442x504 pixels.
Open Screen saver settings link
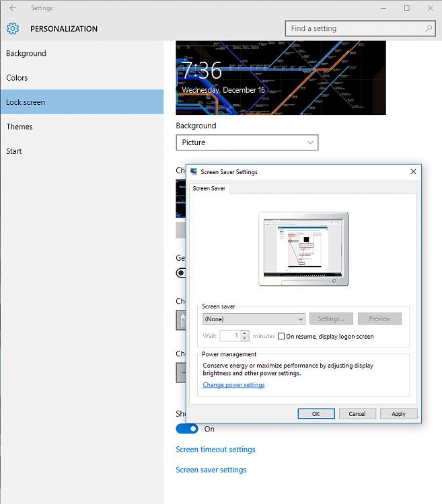click(x=211, y=470)
